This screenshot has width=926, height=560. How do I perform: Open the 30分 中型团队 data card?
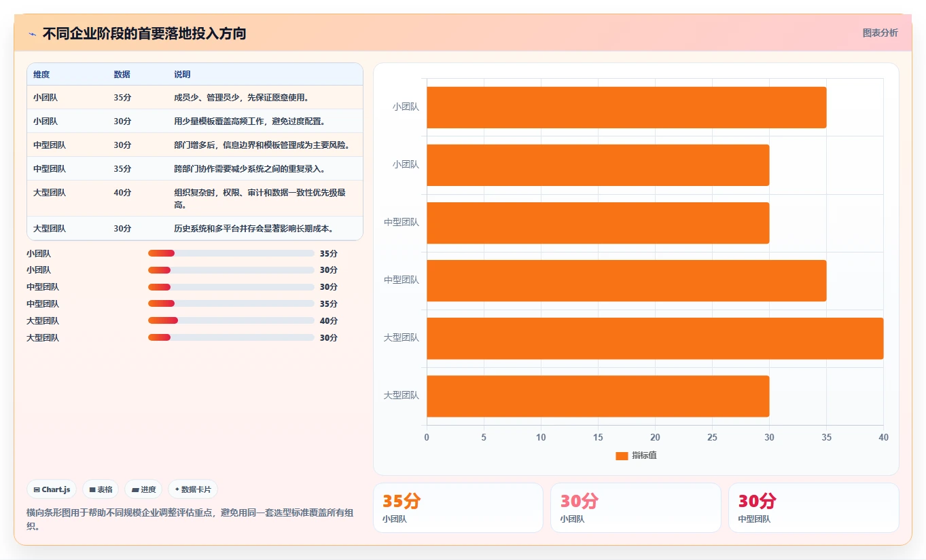[x=813, y=508]
